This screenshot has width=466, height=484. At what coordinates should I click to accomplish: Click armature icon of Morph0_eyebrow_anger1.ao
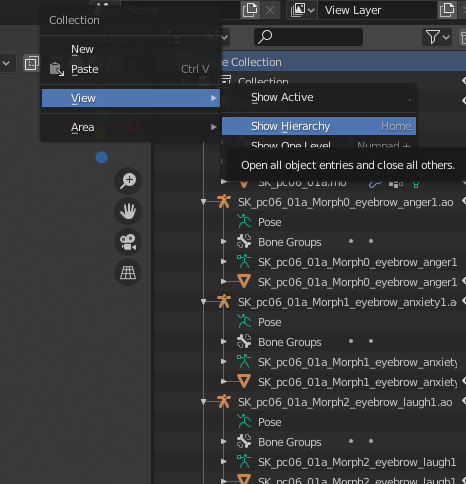coord(224,202)
